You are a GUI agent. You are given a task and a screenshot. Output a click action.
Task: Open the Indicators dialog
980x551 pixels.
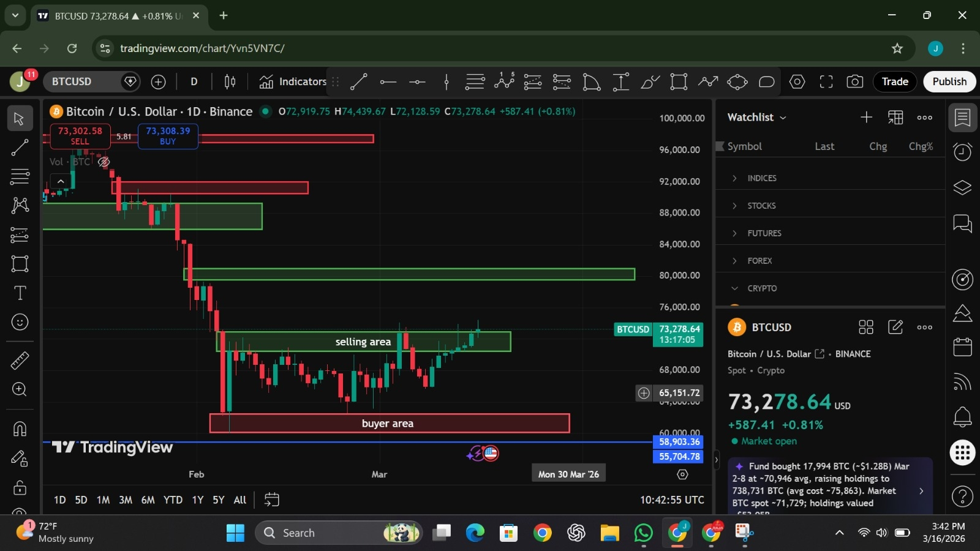(293, 81)
